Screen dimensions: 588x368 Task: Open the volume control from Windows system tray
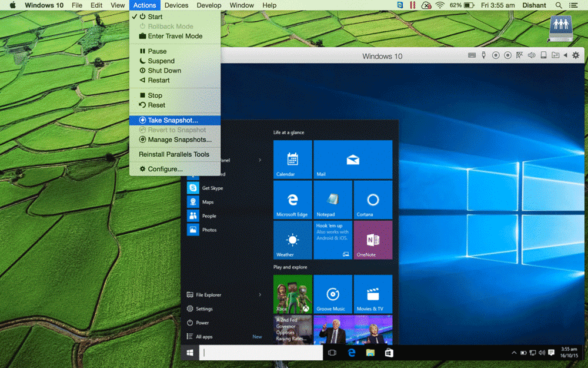[542, 353]
